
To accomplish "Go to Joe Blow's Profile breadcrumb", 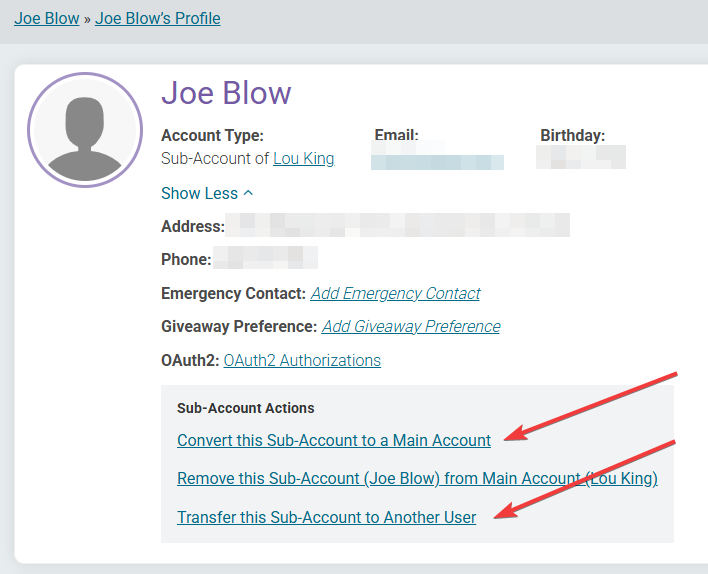I will tap(158, 18).
